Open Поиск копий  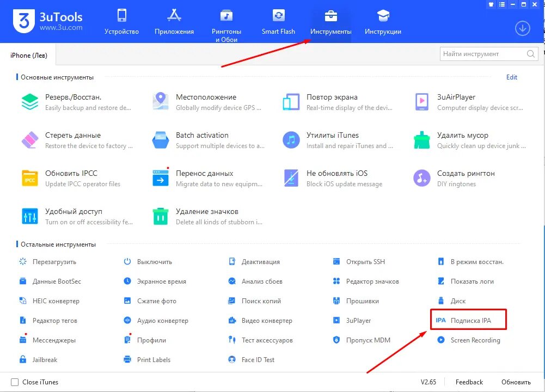[x=255, y=301]
